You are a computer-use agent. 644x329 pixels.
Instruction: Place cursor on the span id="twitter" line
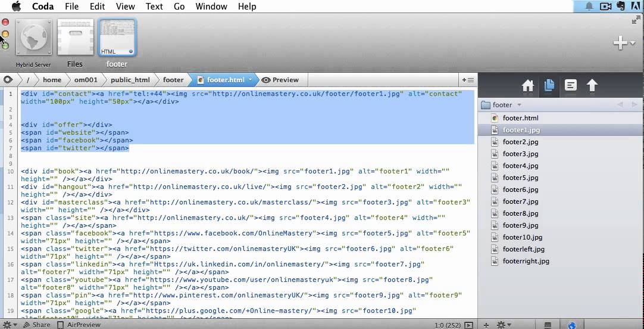75,148
